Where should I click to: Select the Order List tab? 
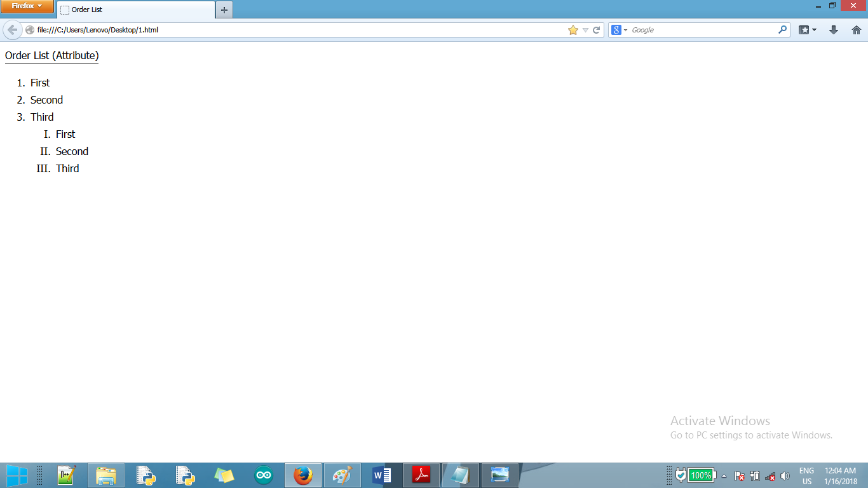136,10
